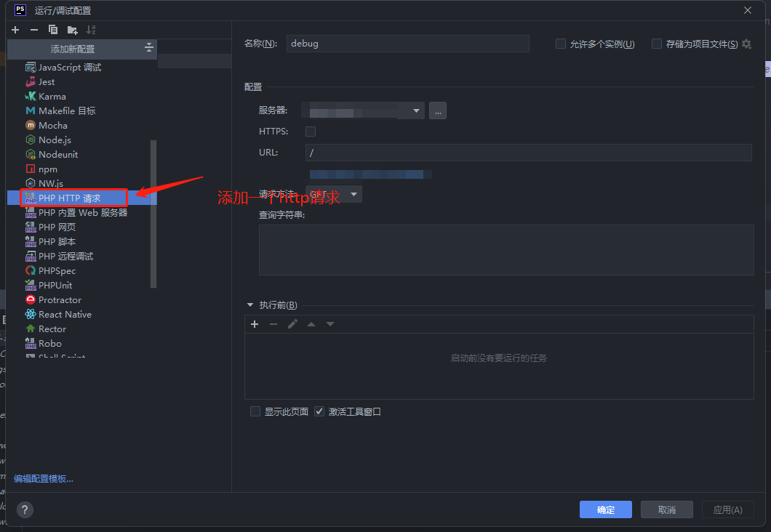
Task: Toggle the HTTPS checkbox
Action: 311,132
